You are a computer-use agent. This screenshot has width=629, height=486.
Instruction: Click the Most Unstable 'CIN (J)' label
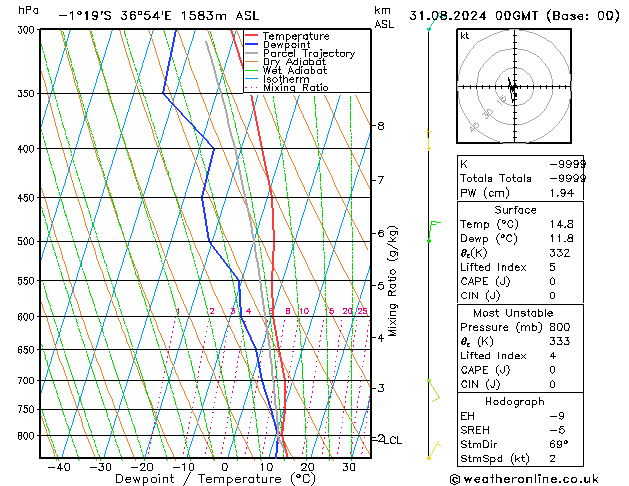[x=480, y=385]
